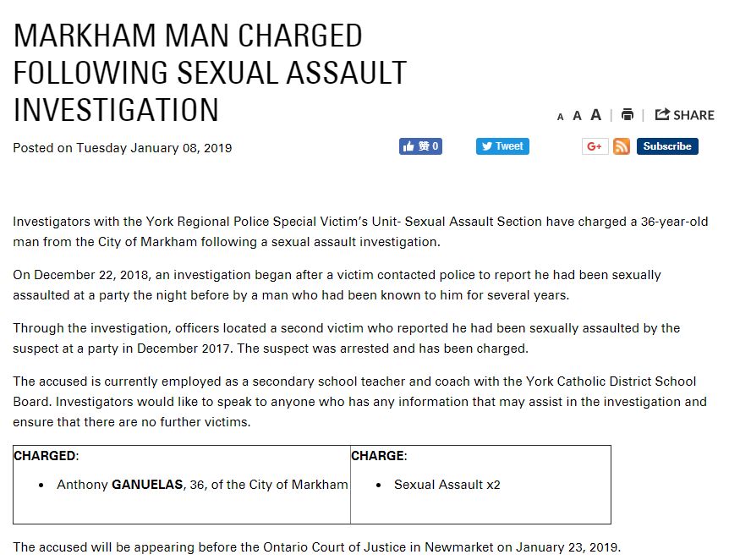This screenshot has width=729, height=560.
Task: Click paragraph starting On December 22, 2018
Action: [x=337, y=285]
